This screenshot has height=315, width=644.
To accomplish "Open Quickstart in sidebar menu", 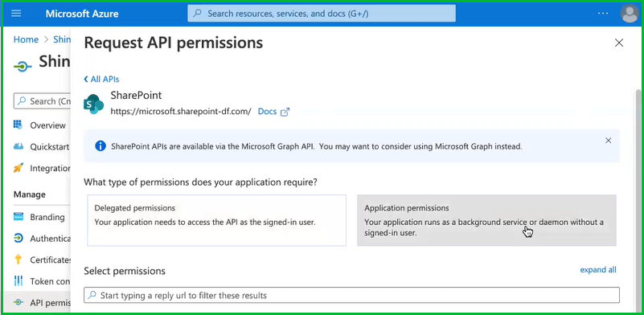I will point(50,146).
